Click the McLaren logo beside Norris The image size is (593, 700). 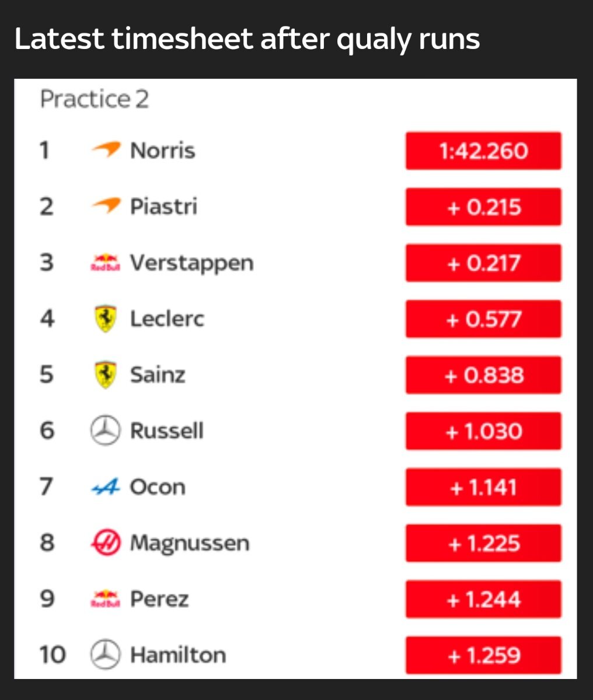tap(106, 150)
